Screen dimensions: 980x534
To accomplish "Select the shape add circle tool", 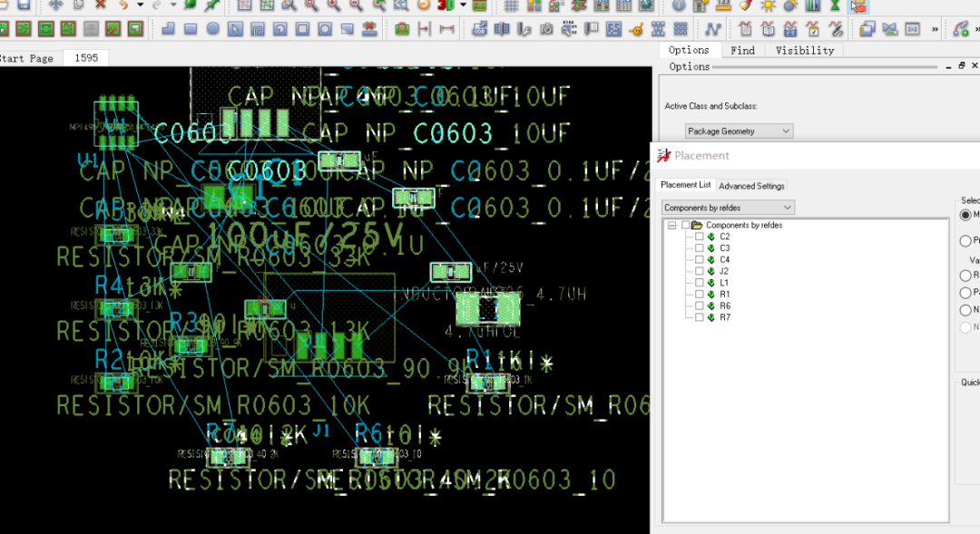I will (x=213, y=29).
